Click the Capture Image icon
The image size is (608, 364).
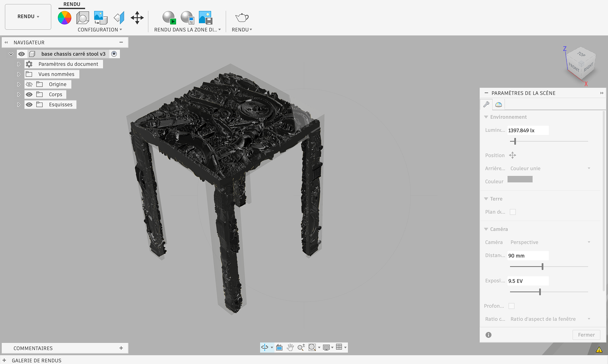(x=205, y=18)
